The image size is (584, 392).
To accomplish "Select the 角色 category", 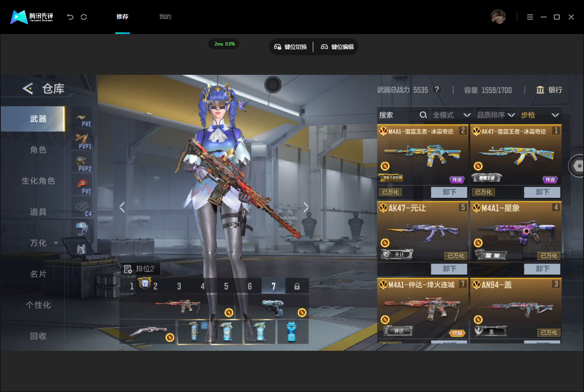I will pos(38,150).
